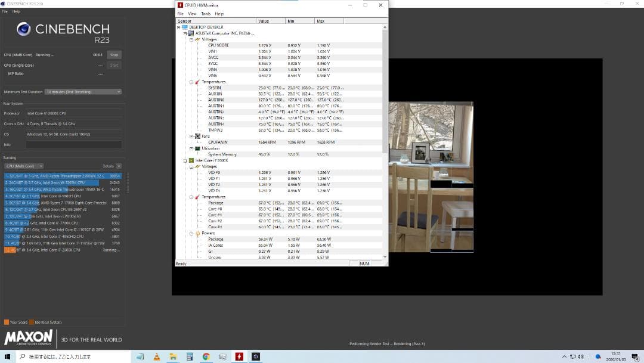Screen dimensions: 644x363
Task: Show hidden system tray icons
Action: pos(564,356)
